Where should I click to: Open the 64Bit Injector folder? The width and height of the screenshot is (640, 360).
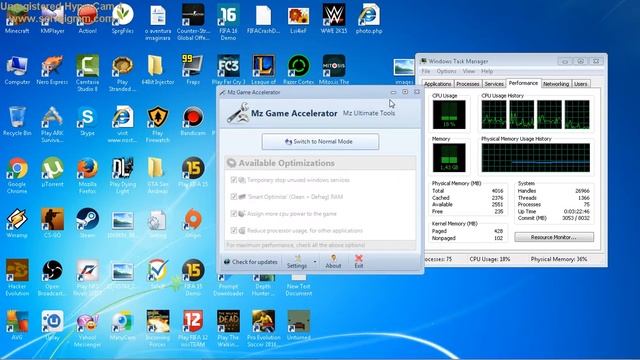click(x=158, y=70)
